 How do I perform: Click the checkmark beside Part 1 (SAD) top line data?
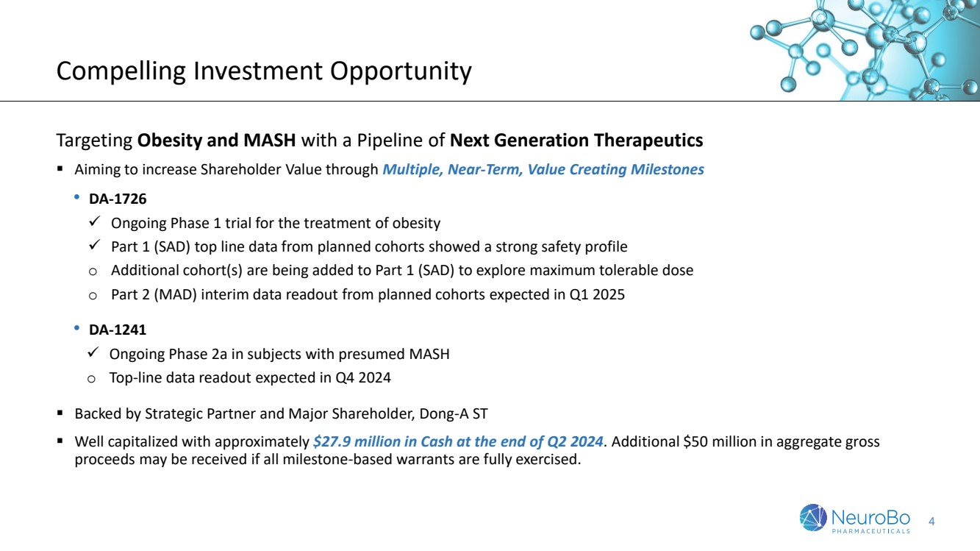pyautogui.click(x=94, y=246)
